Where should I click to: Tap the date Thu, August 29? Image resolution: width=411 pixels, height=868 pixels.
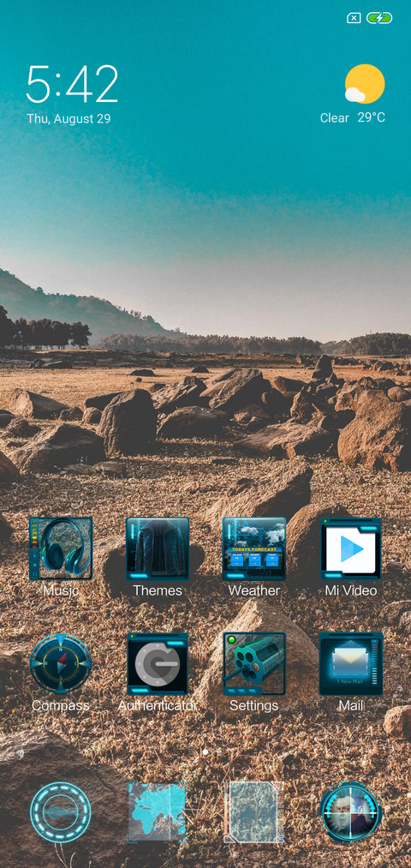tap(68, 118)
